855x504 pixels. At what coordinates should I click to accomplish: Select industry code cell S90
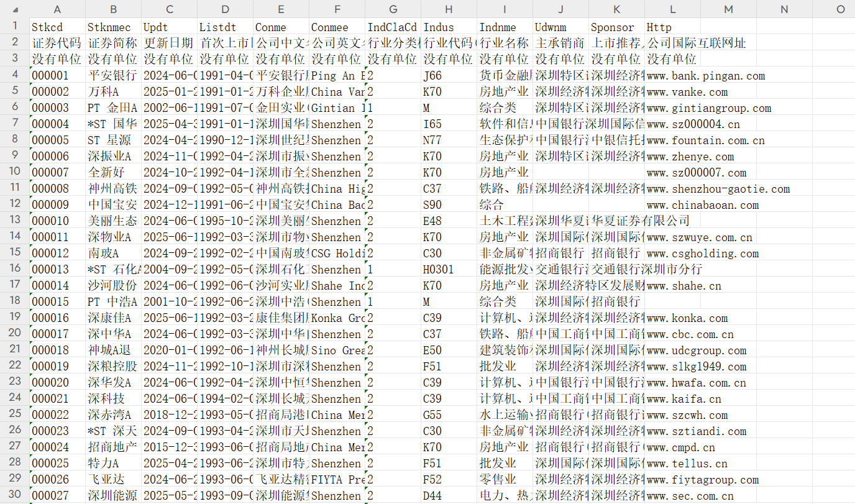(x=449, y=204)
